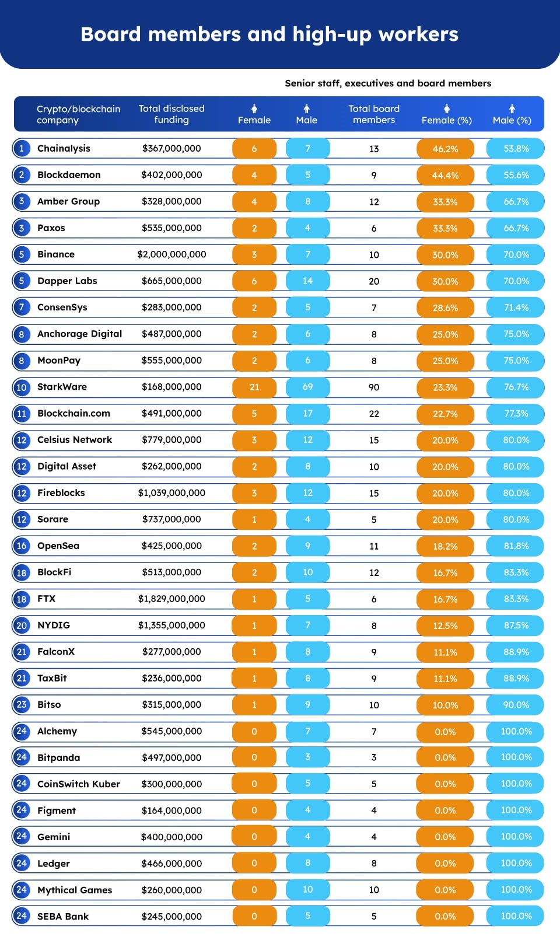This screenshot has width=560, height=940.
Task: Click blue male count 17 for Blockchain.com
Action: pyautogui.click(x=307, y=413)
